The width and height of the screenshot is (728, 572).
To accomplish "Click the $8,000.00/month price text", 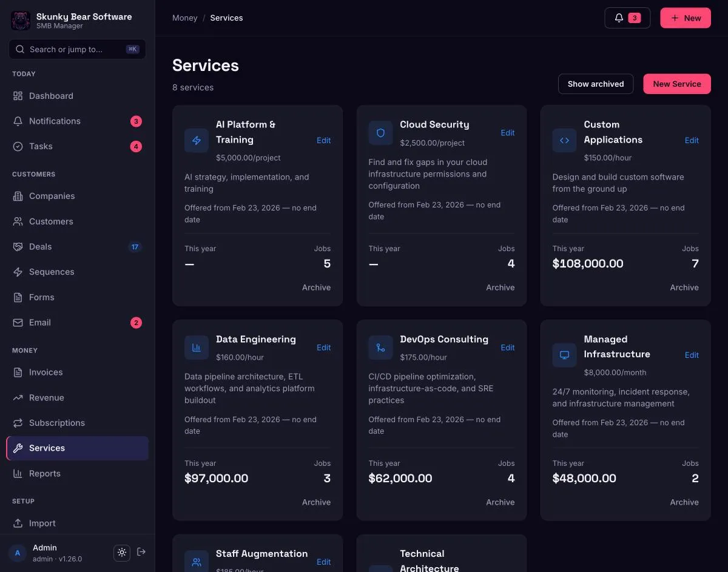I will pyautogui.click(x=615, y=372).
